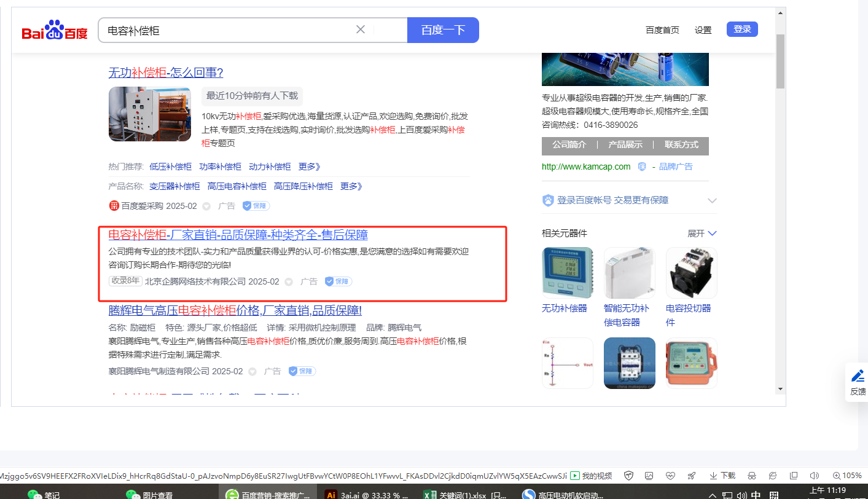
Task: Open product name 变压器补偿柜
Action: click(174, 186)
